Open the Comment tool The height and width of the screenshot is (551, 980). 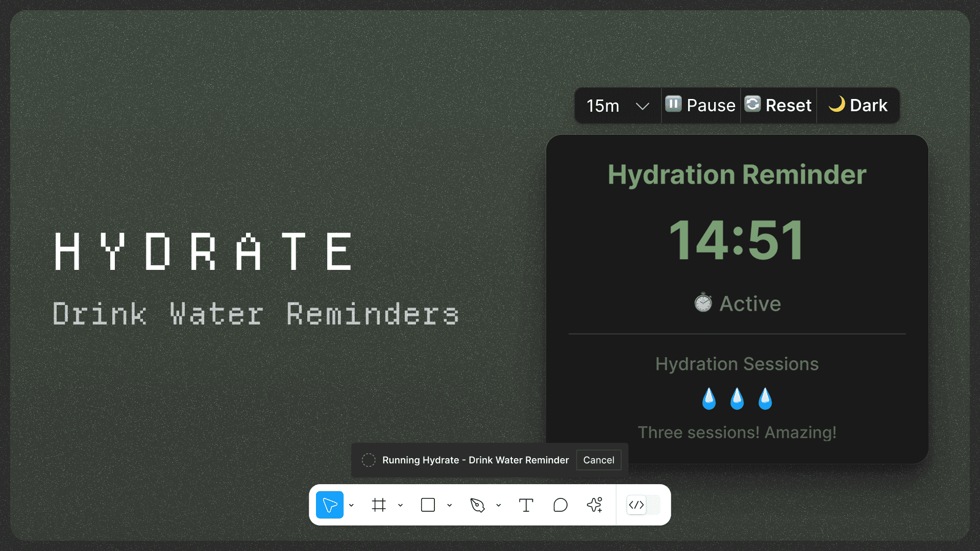coord(560,505)
